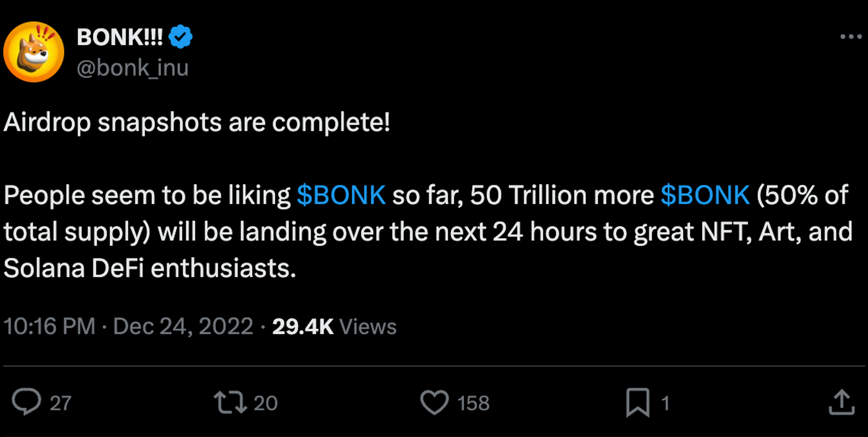Click the repost count 20
Screen dimensions: 868x437
tap(265, 403)
